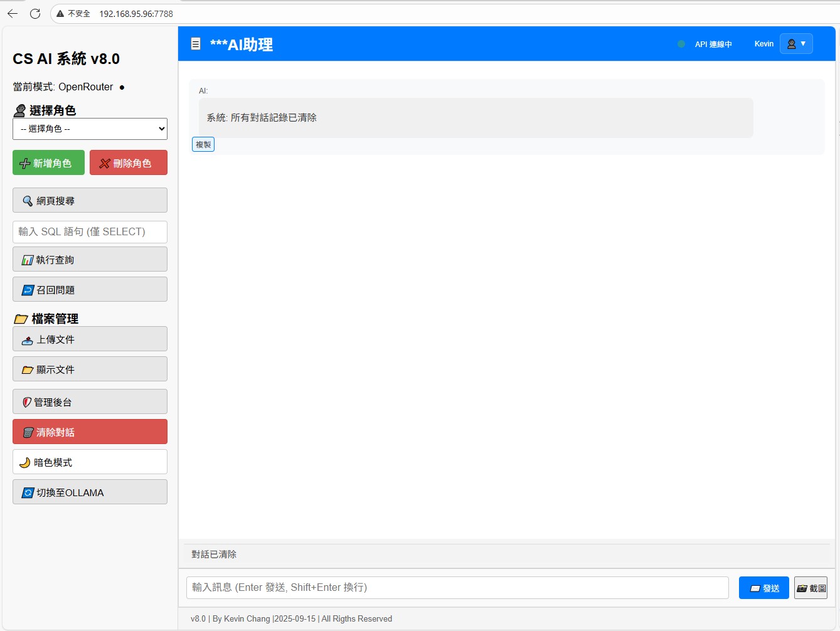Click the crescent moon icon on 暗色模式

point(25,462)
